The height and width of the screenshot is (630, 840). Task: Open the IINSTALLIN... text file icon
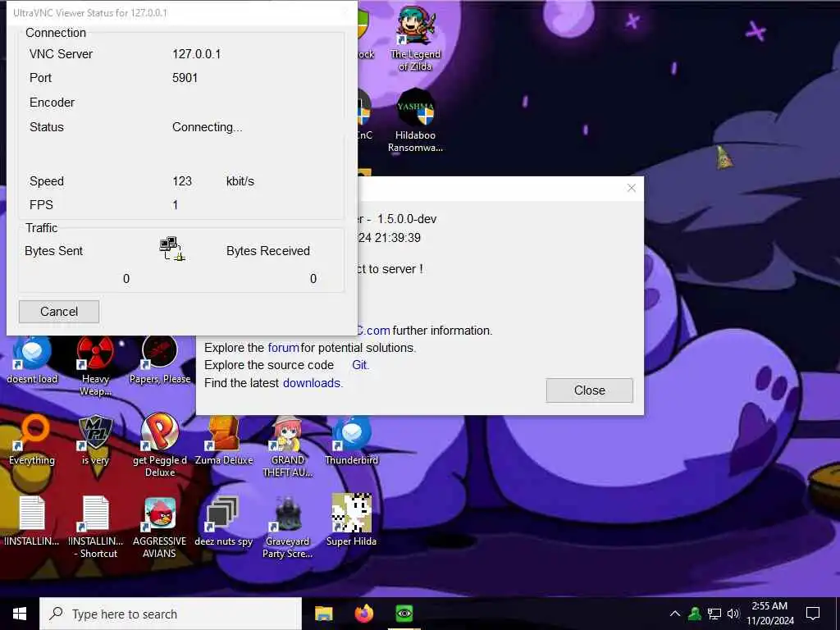(32, 521)
